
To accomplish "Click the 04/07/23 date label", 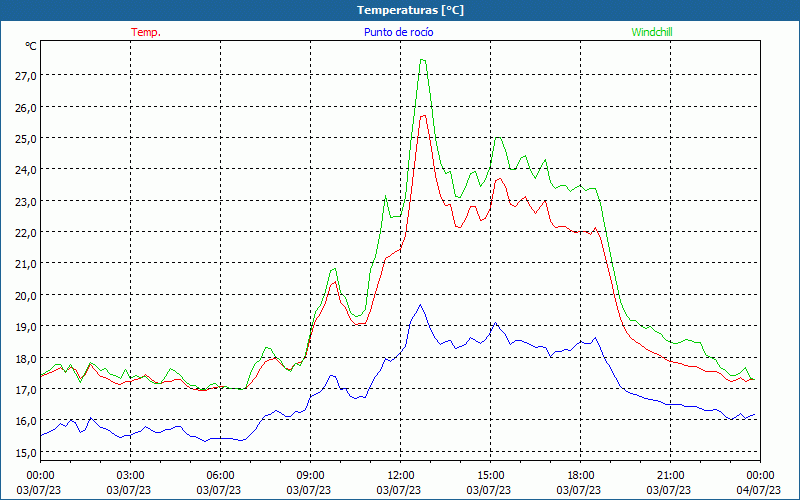I will point(758,490).
